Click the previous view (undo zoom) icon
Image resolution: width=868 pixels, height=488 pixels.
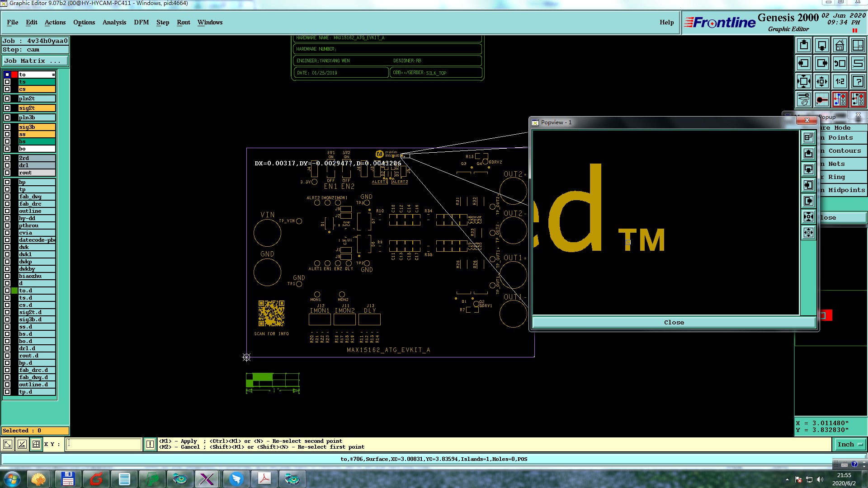pos(840,63)
